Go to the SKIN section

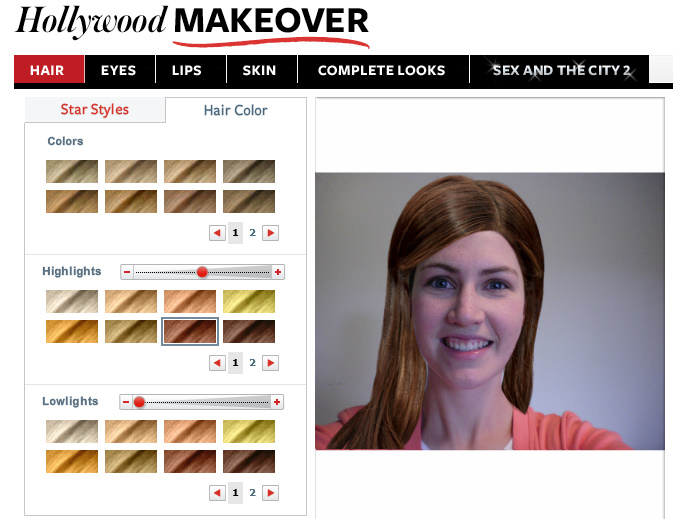[x=261, y=70]
